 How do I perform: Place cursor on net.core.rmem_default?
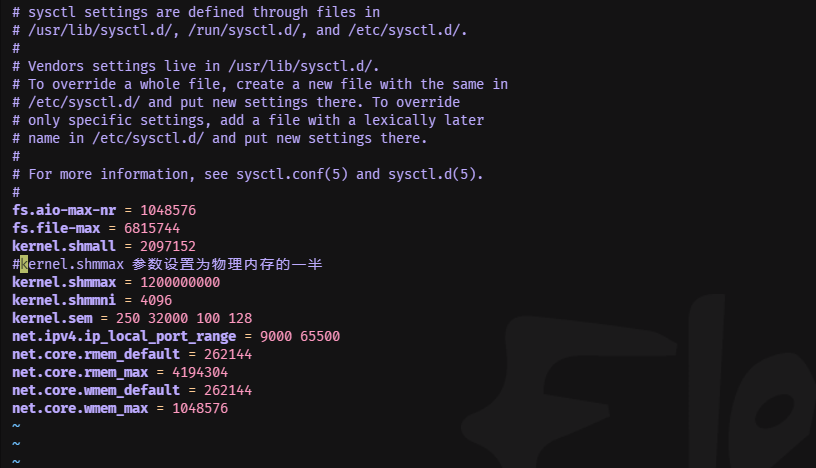pyautogui.click(x=96, y=355)
